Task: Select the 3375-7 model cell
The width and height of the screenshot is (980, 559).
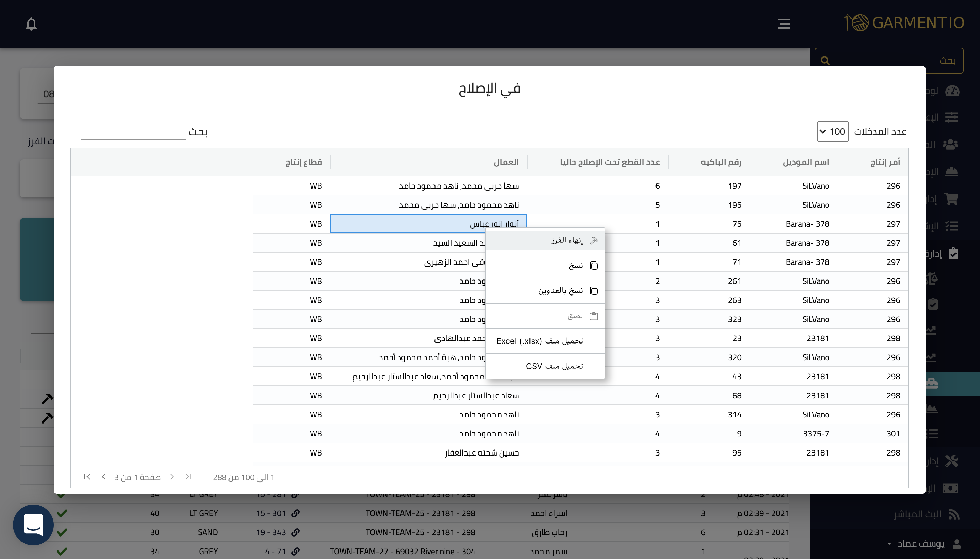Action: 794,433
